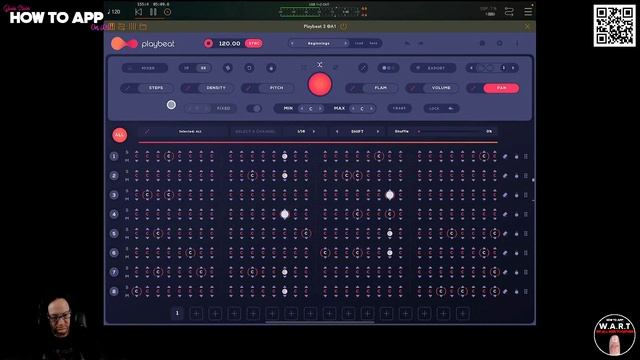Pause playback in the host transport

(x=153, y=12)
